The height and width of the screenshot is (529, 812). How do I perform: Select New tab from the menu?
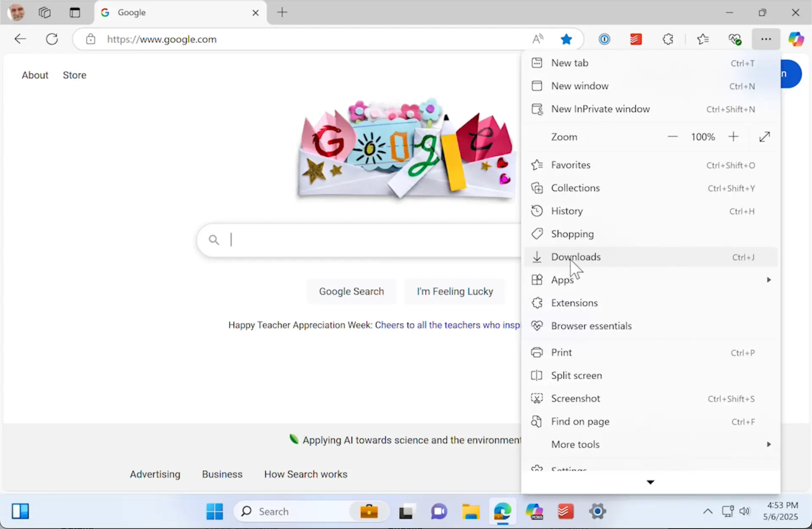pyautogui.click(x=650, y=63)
